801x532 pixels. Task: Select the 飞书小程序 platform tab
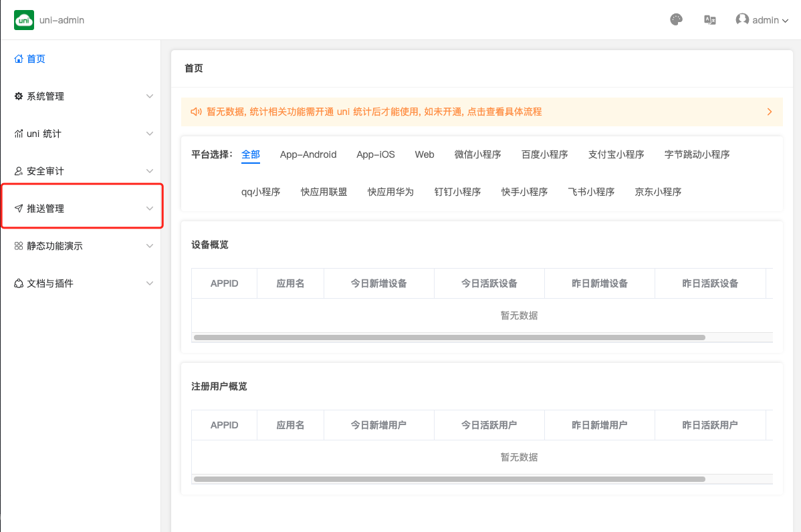click(591, 192)
